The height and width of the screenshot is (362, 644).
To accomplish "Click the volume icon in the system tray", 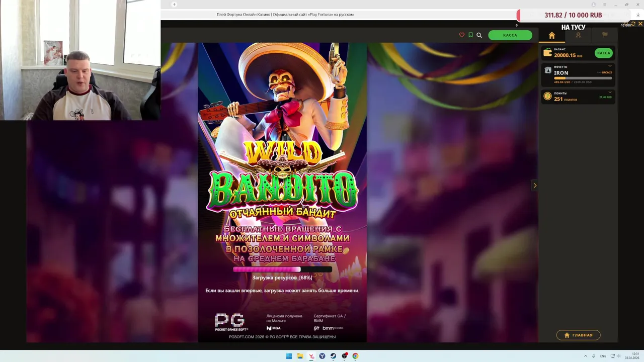I will coord(618,356).
